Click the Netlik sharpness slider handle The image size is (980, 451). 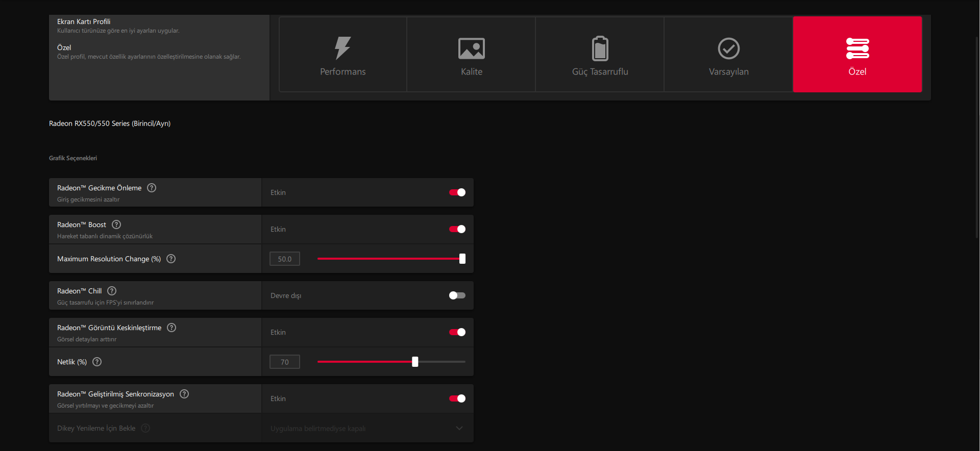415,362
